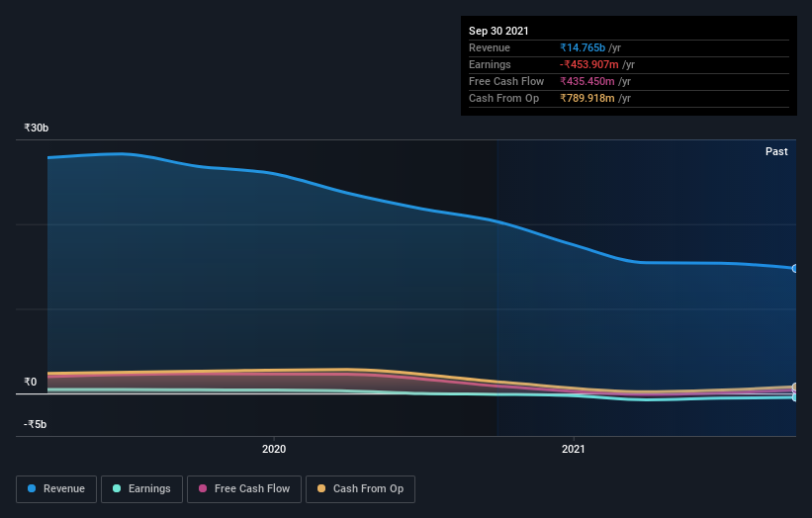
Task: Click the ₹30b y-axis label
Action: click(x=37, y=128)
